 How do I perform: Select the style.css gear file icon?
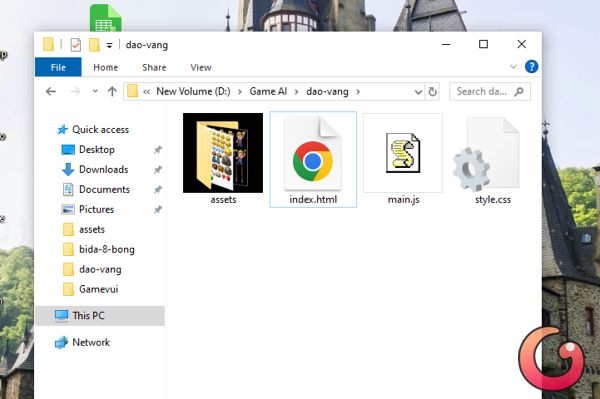pos(486,155)
